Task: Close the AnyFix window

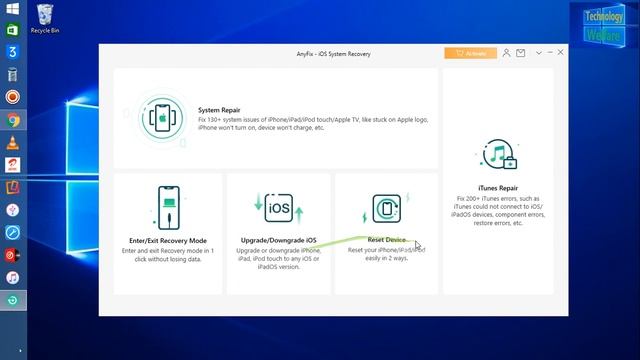Action: click(x=560, y=52)
